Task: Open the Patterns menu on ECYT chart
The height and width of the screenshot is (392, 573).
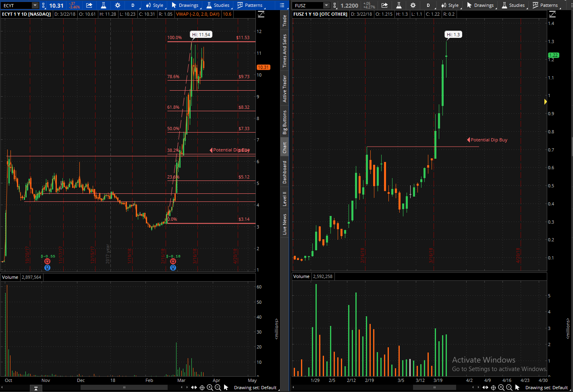Action: 250,5
